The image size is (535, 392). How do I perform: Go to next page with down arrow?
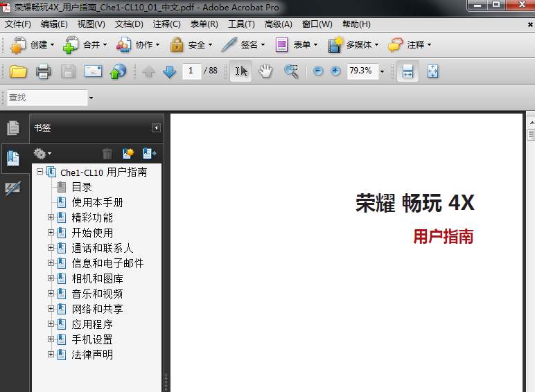(169, 71)
